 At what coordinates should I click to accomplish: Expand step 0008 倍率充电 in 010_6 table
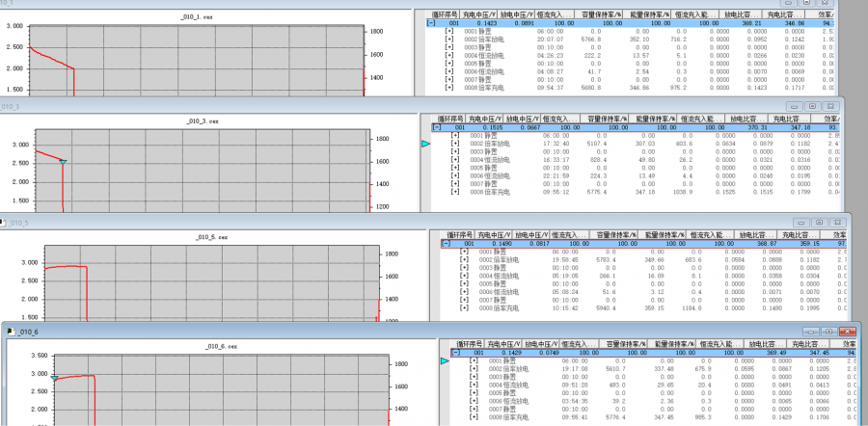pyautogui.click(x=474, y=416)
